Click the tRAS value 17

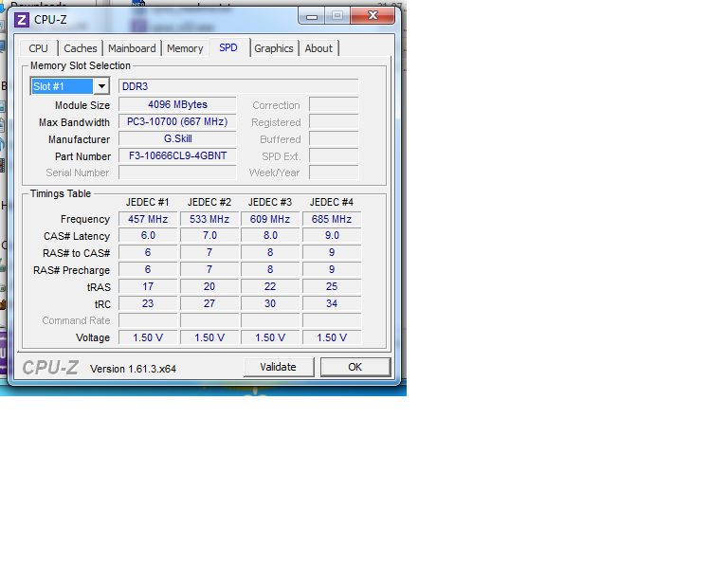(148, 287)
